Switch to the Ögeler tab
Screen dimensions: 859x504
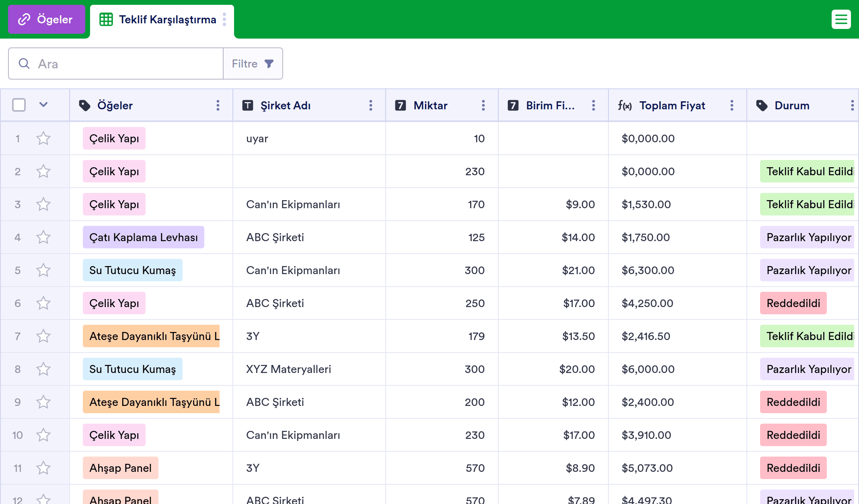47,19
